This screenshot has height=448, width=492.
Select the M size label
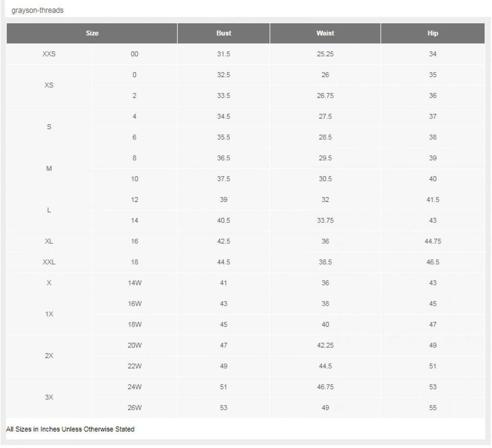tap(49, 169)
